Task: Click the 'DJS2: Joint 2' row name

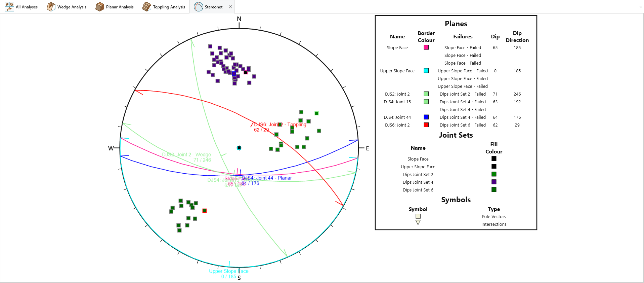Action: pyautogui.click(x=397, y=94)
